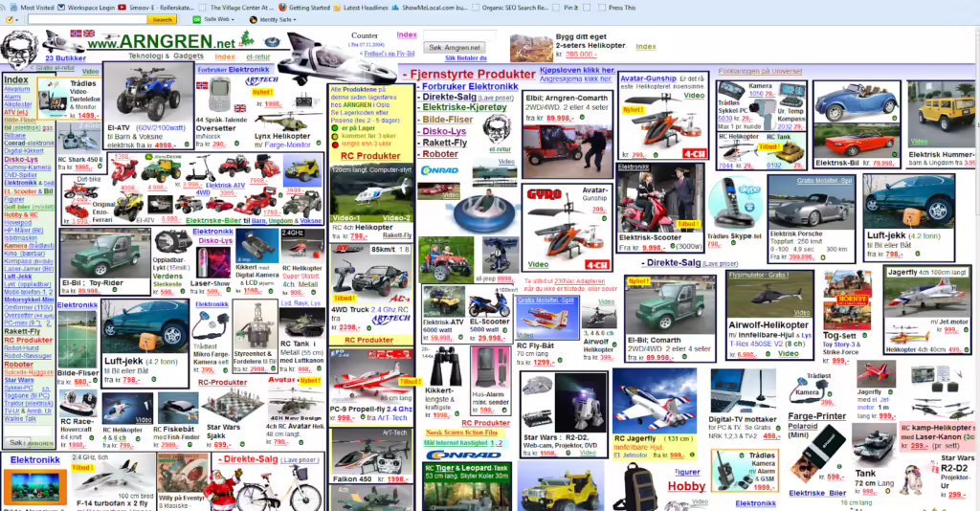The width and height of the screenshot is (980, 511).
Task: Click the green El-Bil Toy-Rider car photo
Action: point(105,253)
